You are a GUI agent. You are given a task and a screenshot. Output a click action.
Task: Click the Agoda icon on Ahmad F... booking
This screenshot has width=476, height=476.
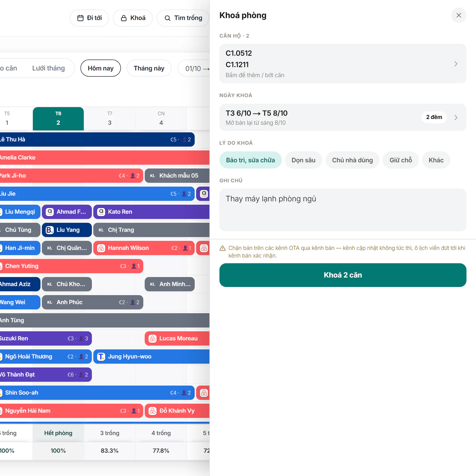(x=50, y=212)
